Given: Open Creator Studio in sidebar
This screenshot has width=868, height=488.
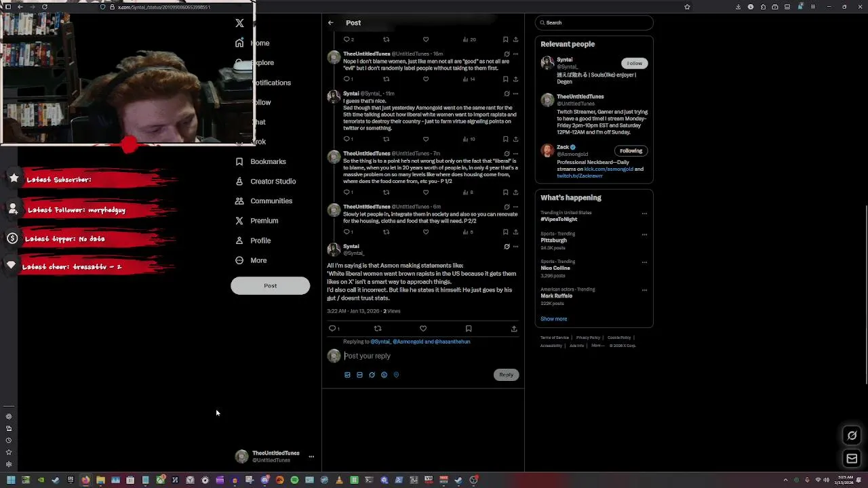Looking at the screenshot, I should pyautogui.click(x=265, y=181).
